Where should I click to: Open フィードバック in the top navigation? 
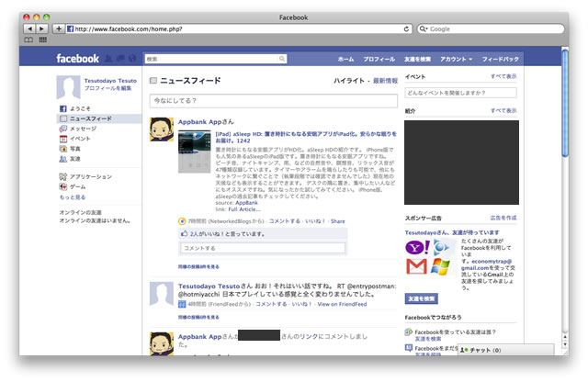[500, 60]
